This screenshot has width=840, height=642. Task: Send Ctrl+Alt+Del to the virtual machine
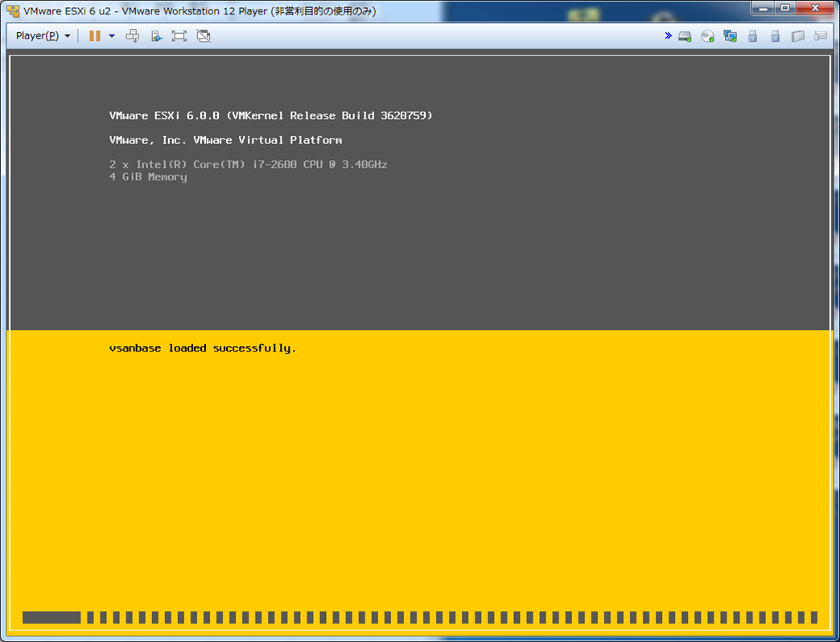point(132,36)
